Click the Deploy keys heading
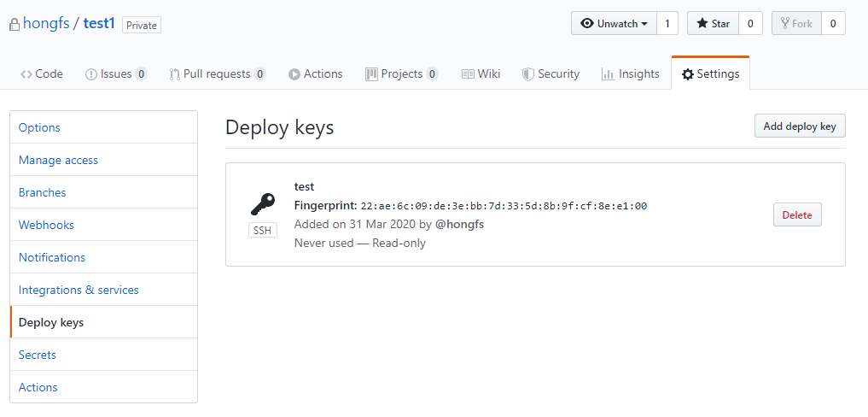 280,127
